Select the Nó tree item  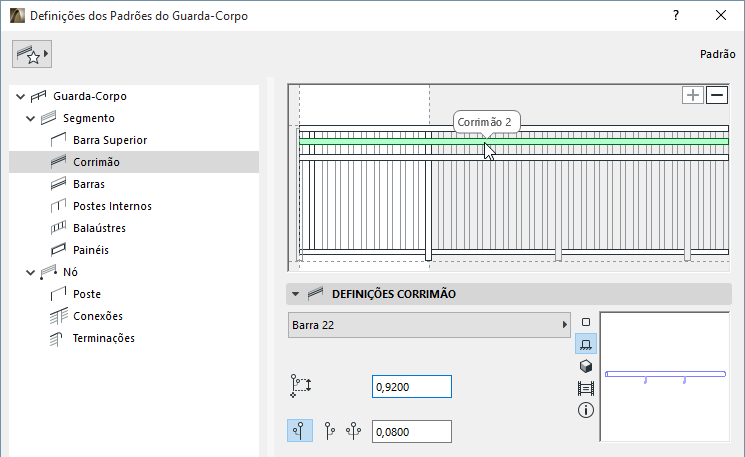(70, 272)
